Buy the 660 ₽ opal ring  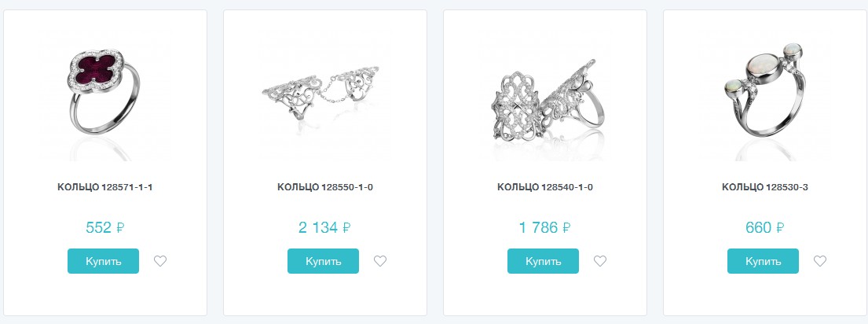pyautogui.click(x=763, y=261)
